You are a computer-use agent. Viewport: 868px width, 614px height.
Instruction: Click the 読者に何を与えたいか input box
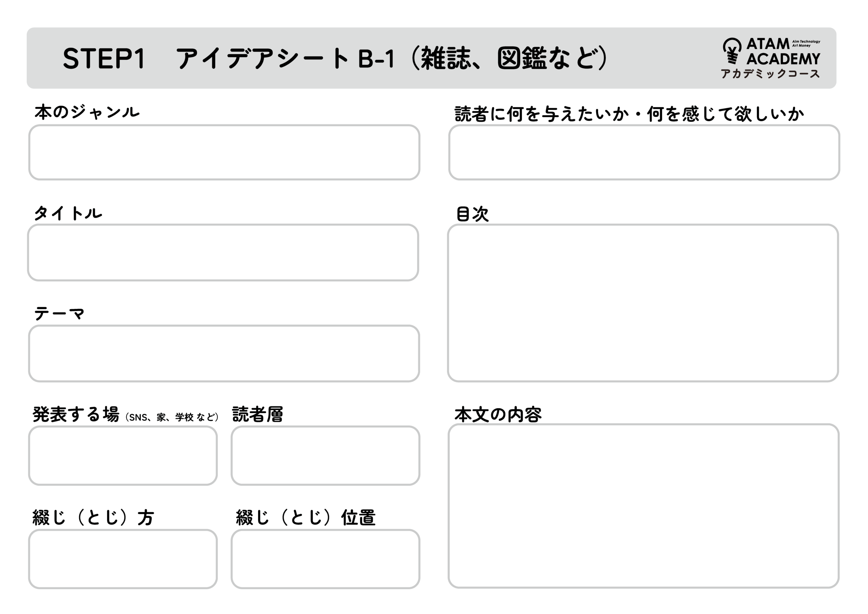[644, 152]
